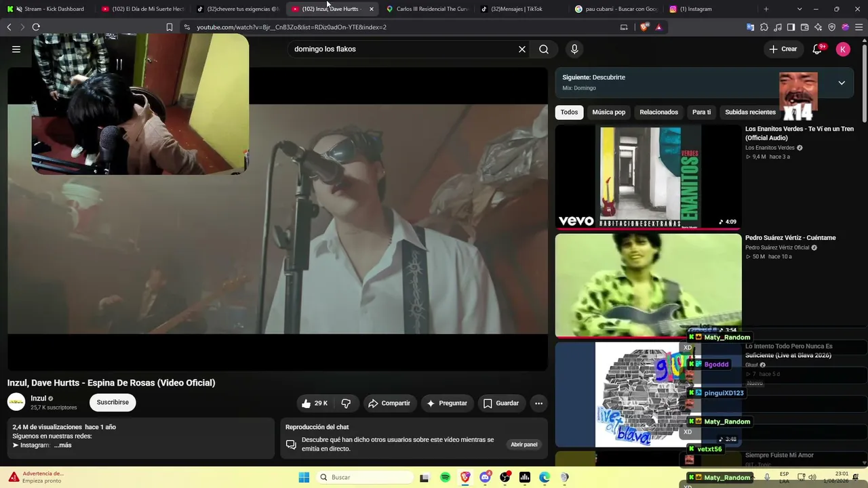Open chat replay with Abrir panel
This screenshot has width=868, height=488.
tap(524, 445)
